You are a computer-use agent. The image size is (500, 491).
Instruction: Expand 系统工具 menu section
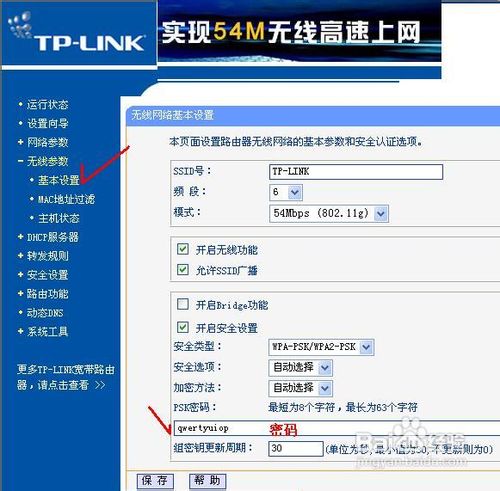48,332
